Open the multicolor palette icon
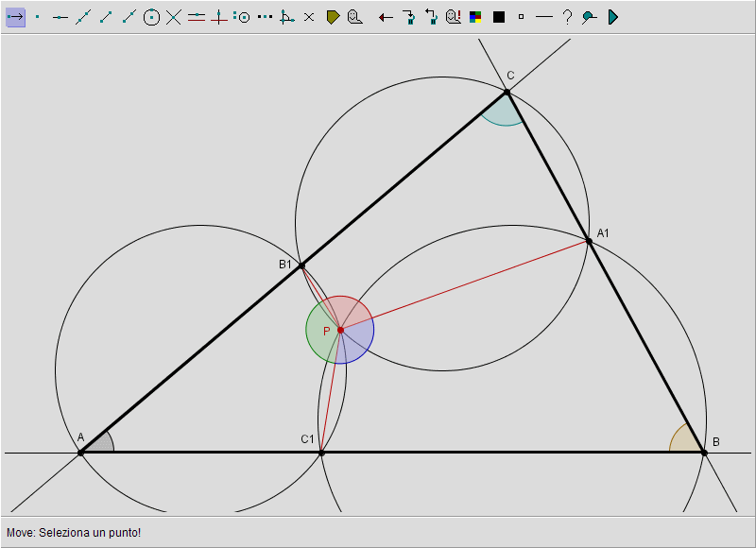 point(475,17)
